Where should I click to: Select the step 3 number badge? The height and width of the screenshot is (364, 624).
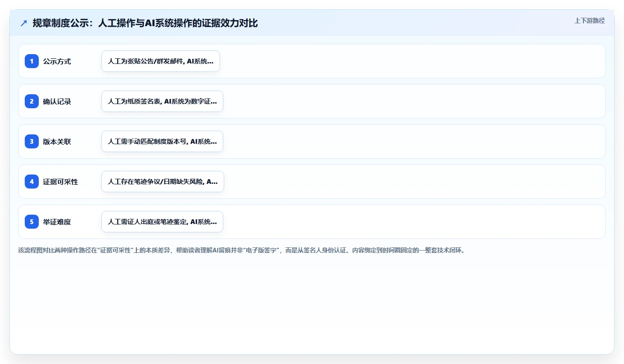tap(32, 141)
